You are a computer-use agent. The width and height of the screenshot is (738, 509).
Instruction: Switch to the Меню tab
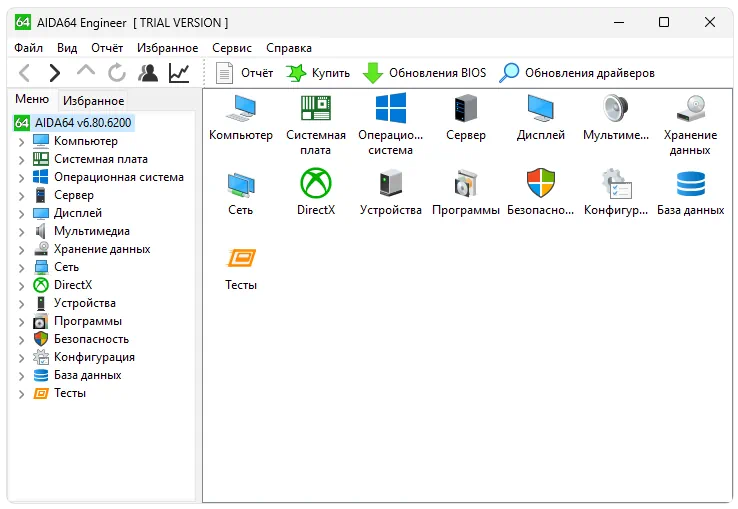tap(32, 99)
